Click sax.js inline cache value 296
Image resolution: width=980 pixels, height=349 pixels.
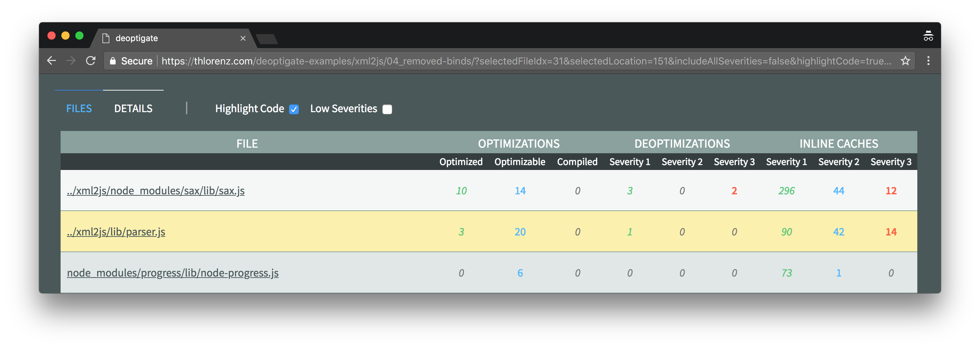[x=786, y=190]
